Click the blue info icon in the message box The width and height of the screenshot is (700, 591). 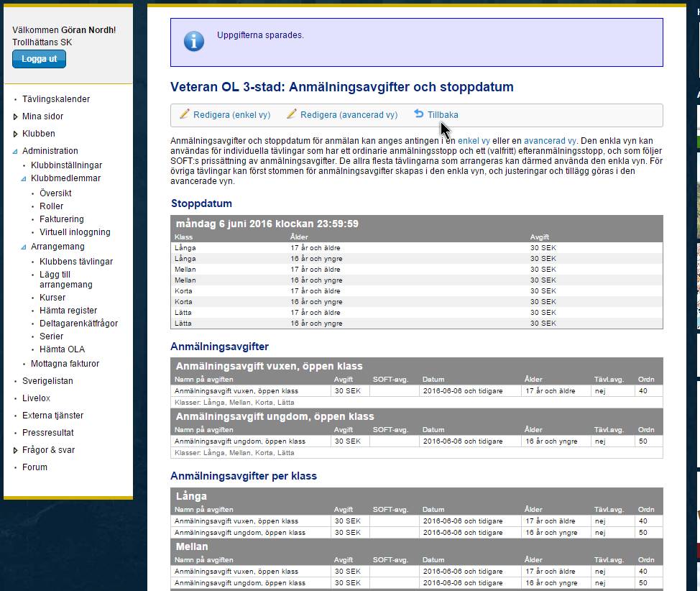(194, 42)
